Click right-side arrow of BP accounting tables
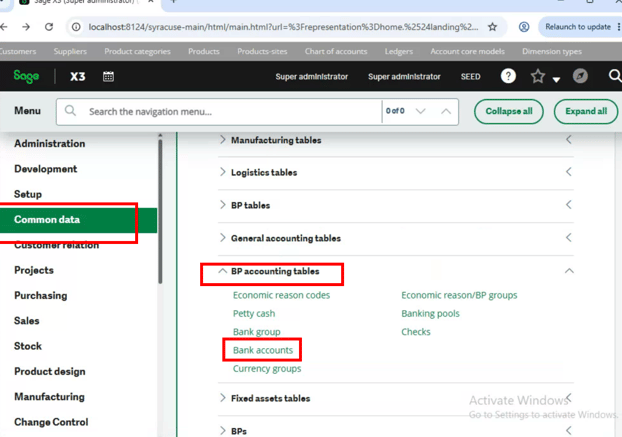622x437 pixels. point(569,271)
